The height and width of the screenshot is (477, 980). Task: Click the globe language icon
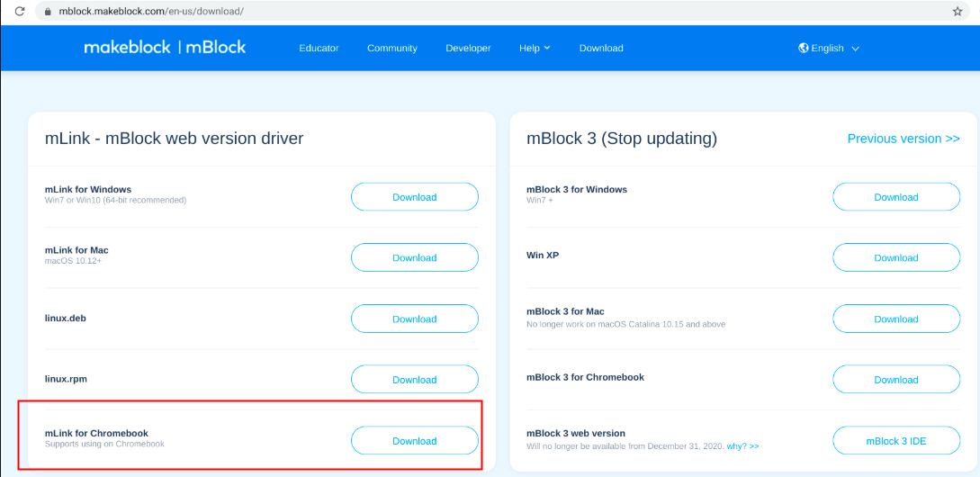pyautogui.click(x=804, y=48)
